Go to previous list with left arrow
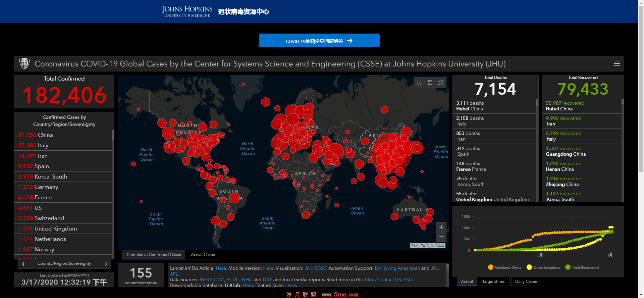The width and height of the screenshot is (644, 298). (23, 264)
